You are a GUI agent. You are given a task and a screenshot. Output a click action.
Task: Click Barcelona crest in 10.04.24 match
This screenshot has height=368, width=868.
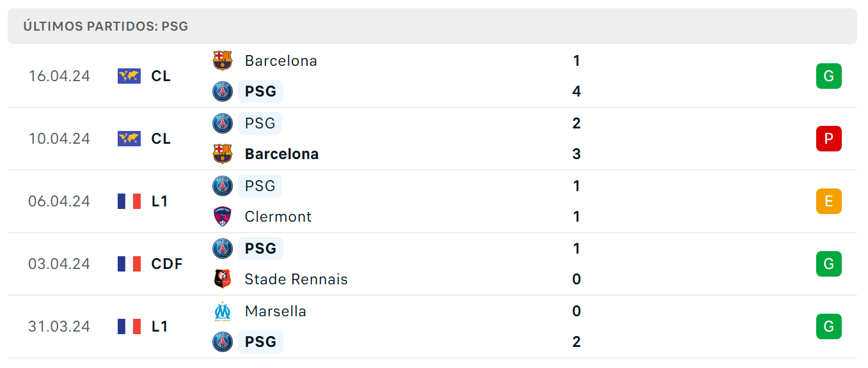pyautogui.click(x=223, y=154)
